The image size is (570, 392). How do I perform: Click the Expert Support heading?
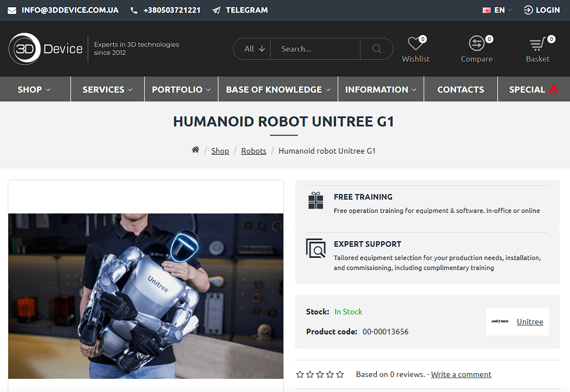pyautogui.click(x=368, y=244)
